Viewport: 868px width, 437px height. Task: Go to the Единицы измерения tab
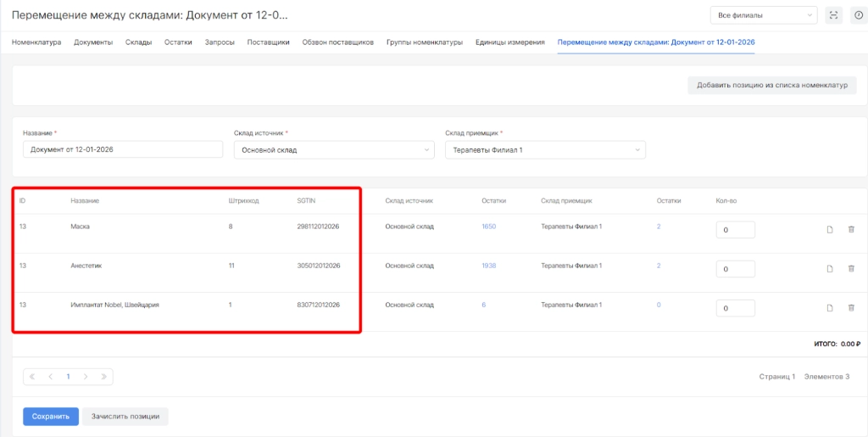coord(509,42)
